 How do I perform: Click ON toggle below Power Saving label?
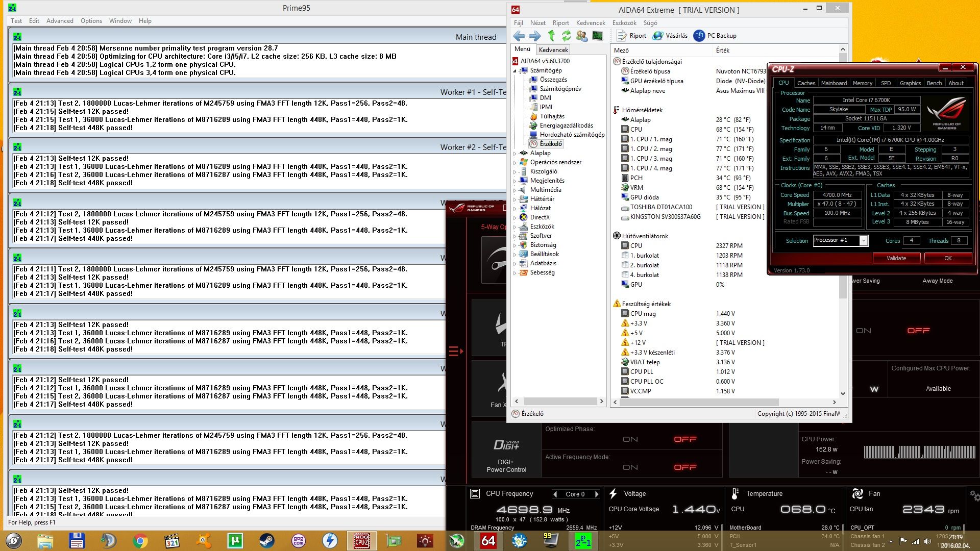(x=864, y=331)
